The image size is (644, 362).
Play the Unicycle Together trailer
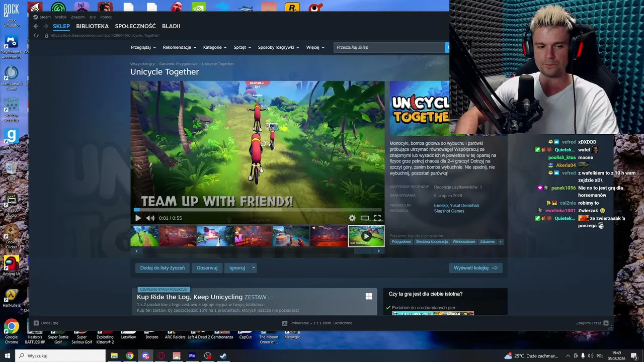(138, 218)
